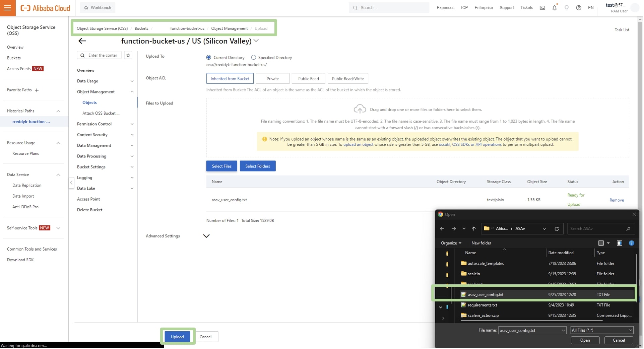Set Object ACL to Public Read
The height and width of the screenshot is (349, 644).
point(308,78)
